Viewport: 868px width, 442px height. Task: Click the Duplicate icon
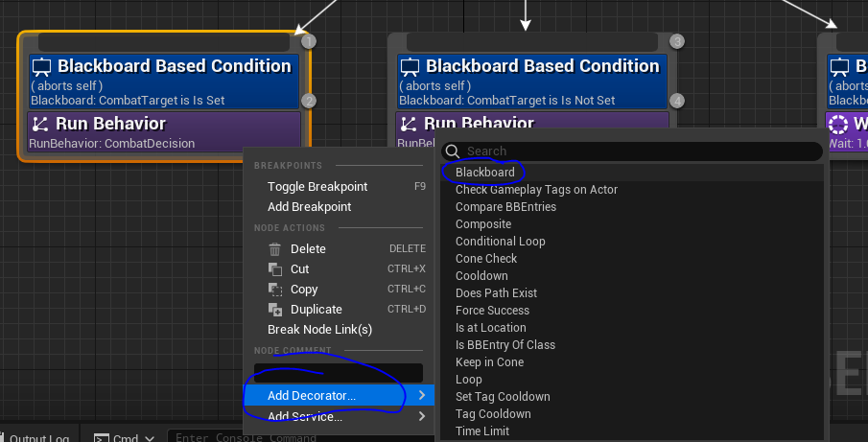click(x=275, y=310)
